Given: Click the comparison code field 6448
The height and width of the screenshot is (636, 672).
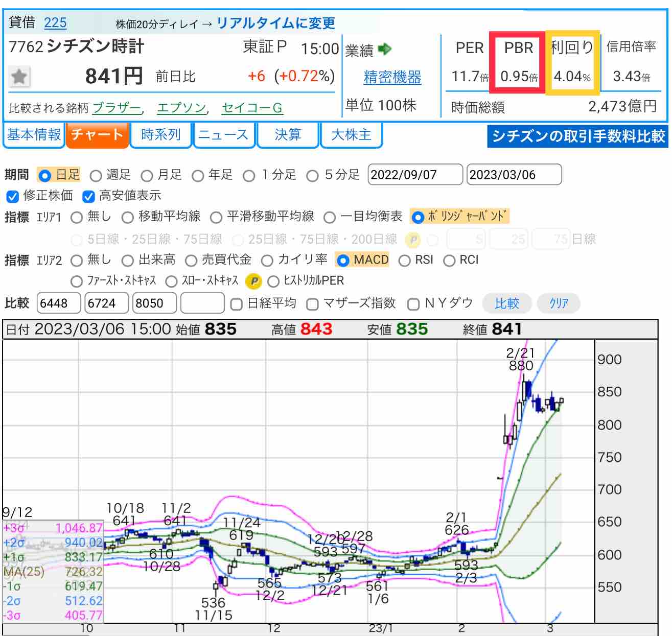Looking at the screenshot, I should point(59,303).
